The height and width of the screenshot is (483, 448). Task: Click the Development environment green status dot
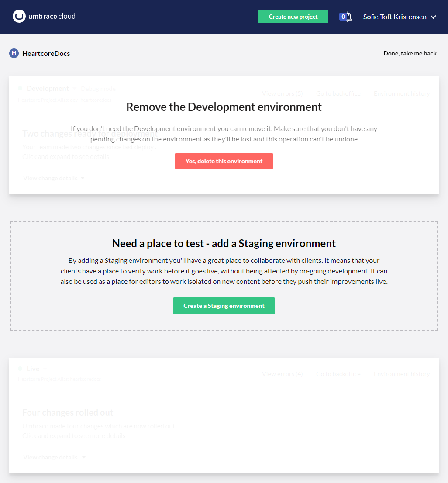20,88
